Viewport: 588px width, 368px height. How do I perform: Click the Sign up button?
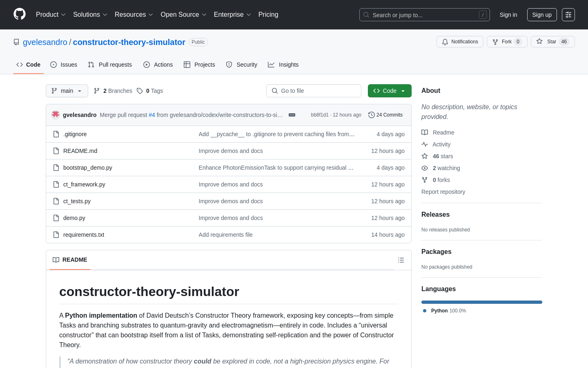(x=542, y=15)
